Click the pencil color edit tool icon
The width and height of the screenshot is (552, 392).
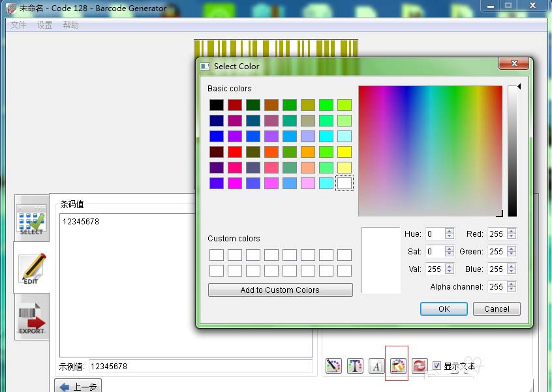pos(333,366)
